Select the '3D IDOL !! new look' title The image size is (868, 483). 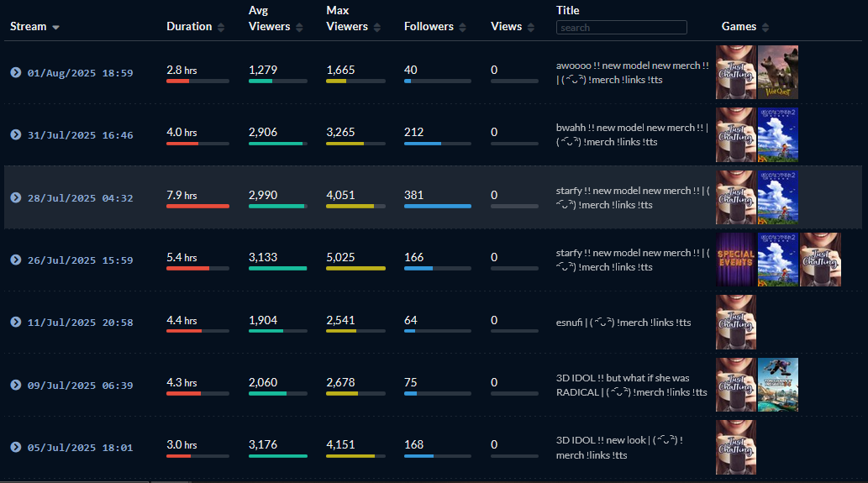click(x=619, y=448)
